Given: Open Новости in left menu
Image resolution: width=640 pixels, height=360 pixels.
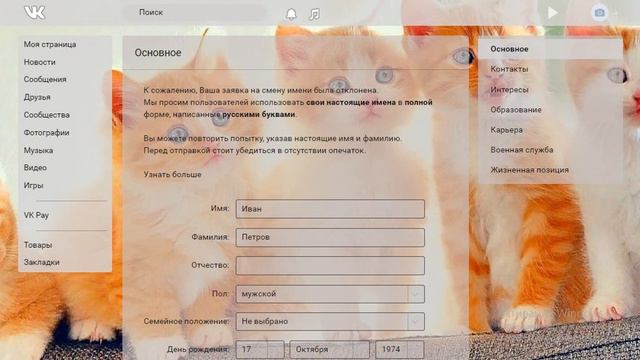Looking at the screenshot, I should tap(40, 62).
